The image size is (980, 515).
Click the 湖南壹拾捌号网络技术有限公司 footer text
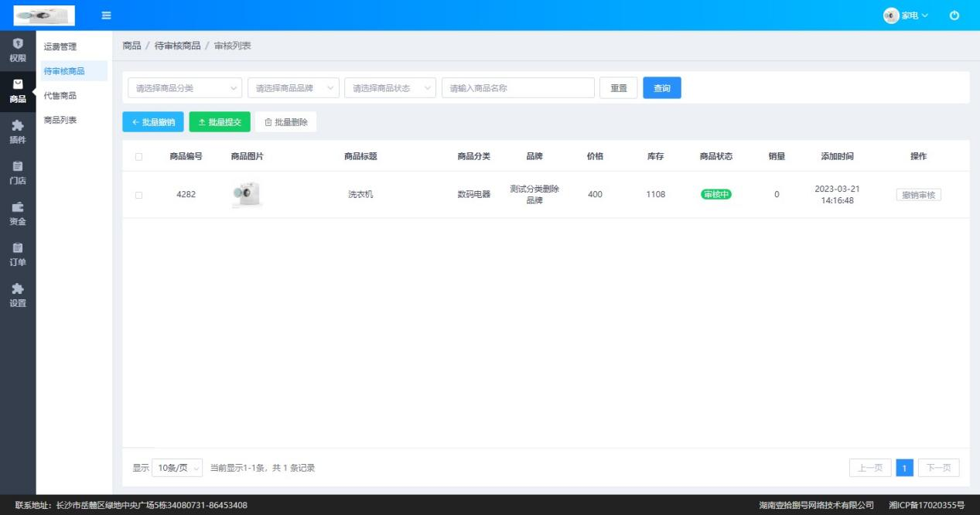816,505
